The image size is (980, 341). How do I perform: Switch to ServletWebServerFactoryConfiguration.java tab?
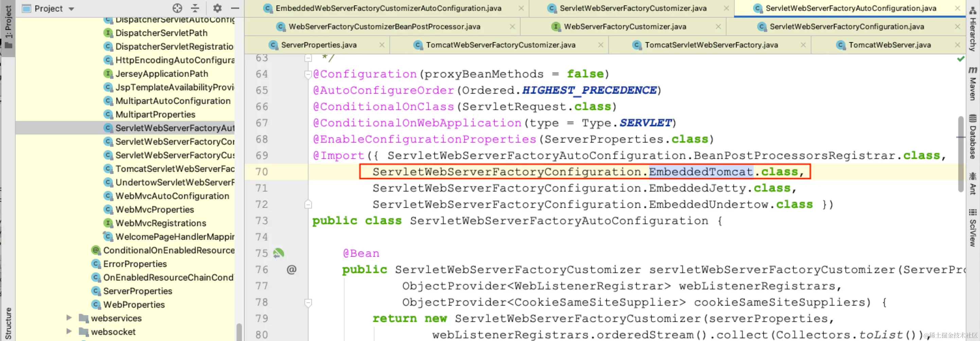[x=846, y=26]
